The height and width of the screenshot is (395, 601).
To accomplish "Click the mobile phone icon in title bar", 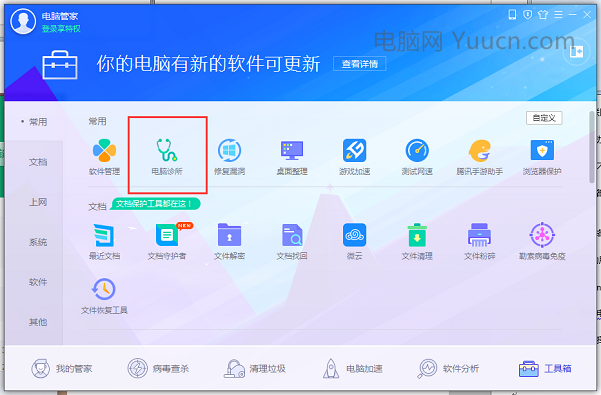I will [x=512, y=15].
